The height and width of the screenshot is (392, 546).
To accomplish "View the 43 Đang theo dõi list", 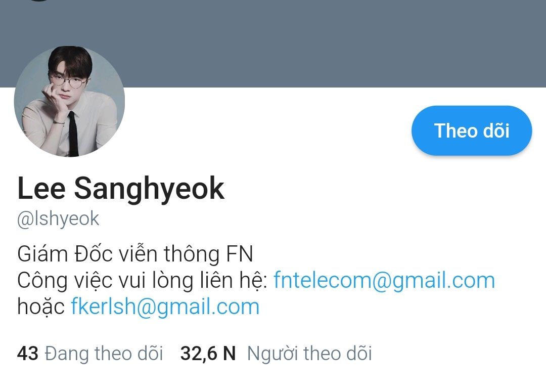I will (x=90, y=354).
